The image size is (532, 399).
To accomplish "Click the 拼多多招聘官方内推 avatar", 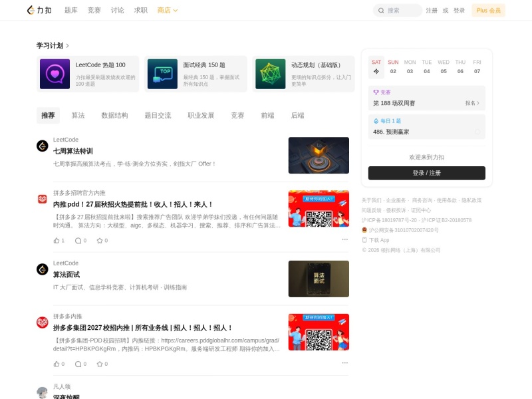I will tap(43, 199).
